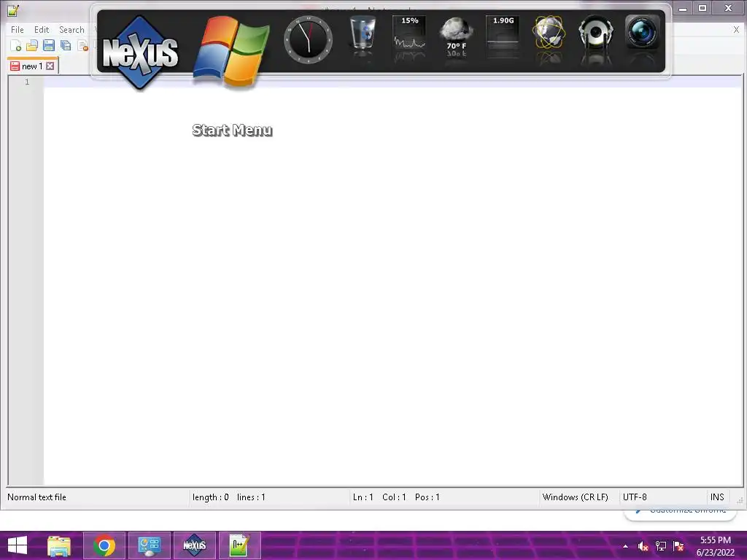Close the new 1 tab
Screen dimensions: 747x560
[50, 66]
